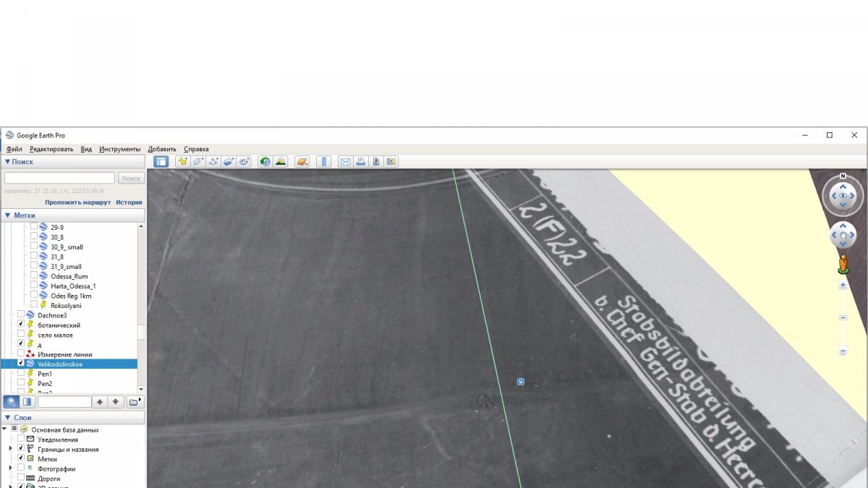Viewport: 868px width, 488px height.
Task: Enable the Odessa_Rum overlay checkbox
Action: click(33, 275)
